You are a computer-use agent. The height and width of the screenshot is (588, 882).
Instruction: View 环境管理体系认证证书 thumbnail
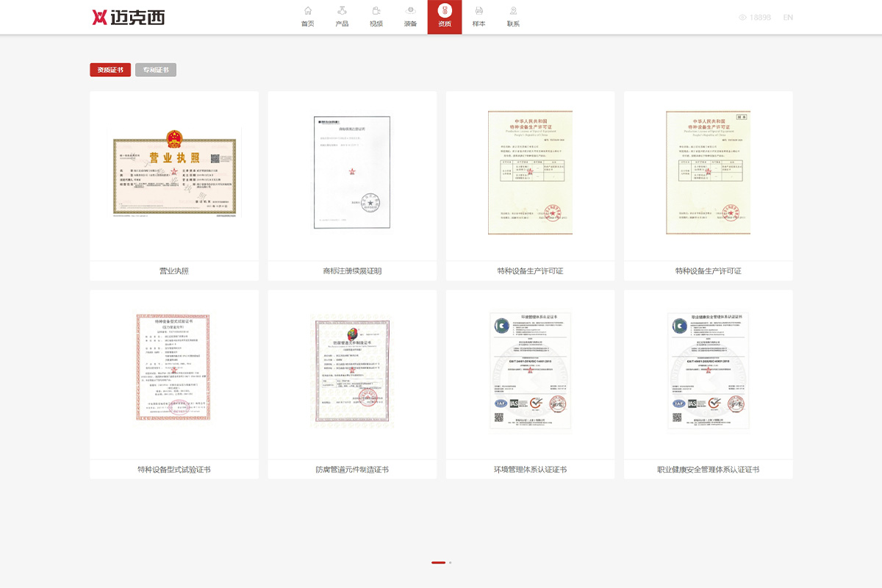point(530,370)
